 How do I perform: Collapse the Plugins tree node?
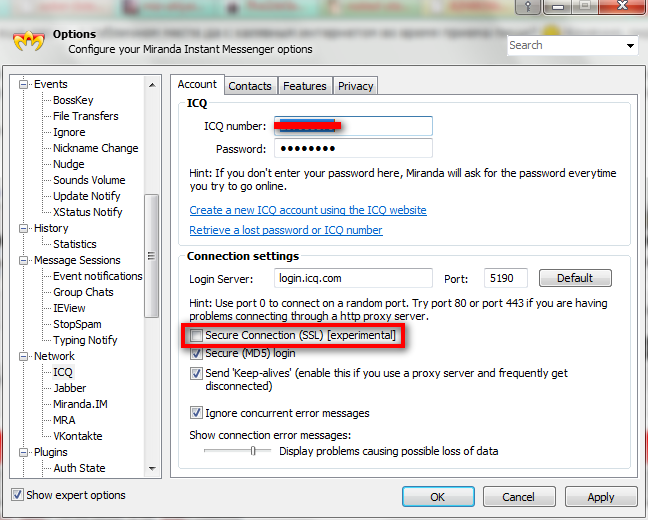tap(24, 452)
